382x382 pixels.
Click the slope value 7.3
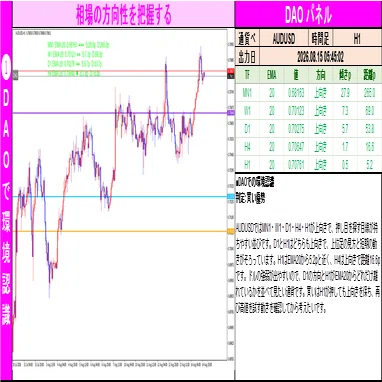point(345,111)
